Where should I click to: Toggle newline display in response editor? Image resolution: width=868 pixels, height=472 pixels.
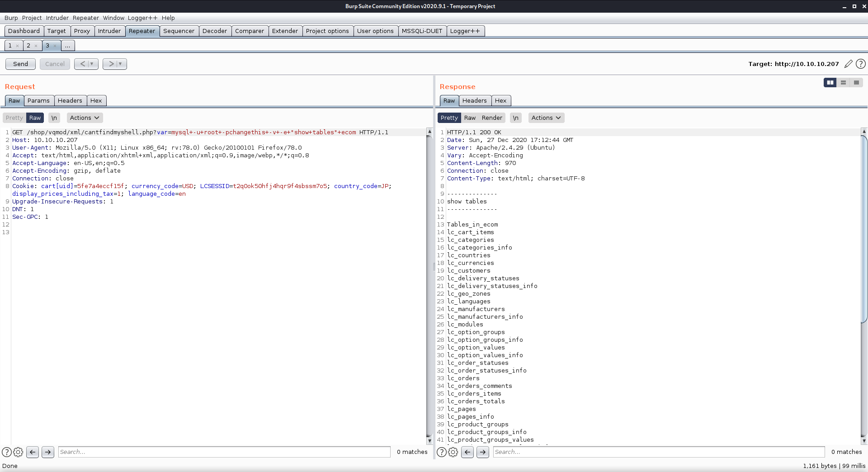pyautogui.click(x=516, y=118)
